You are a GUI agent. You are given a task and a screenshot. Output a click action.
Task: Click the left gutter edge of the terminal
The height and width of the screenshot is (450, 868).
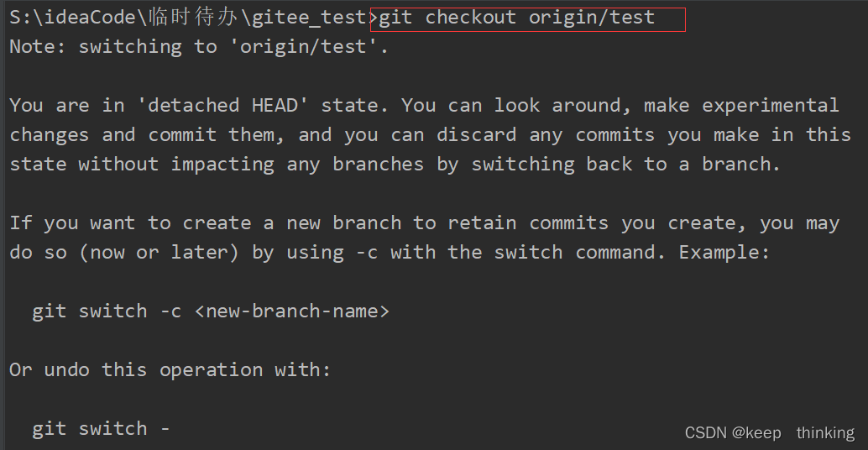(x=3, y=225)
